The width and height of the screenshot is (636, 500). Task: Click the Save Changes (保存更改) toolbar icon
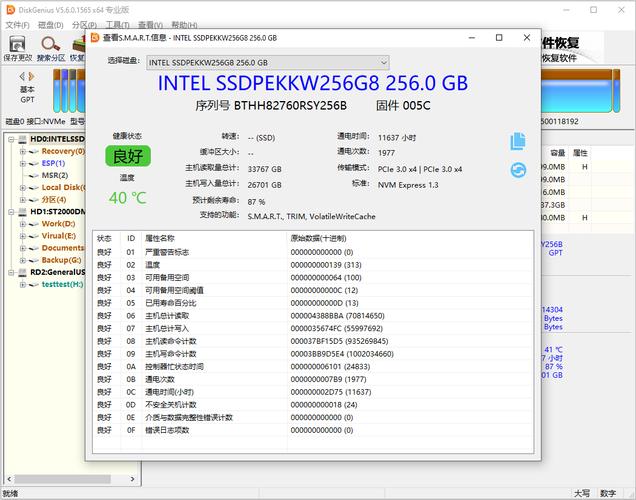tap(17, 47)
